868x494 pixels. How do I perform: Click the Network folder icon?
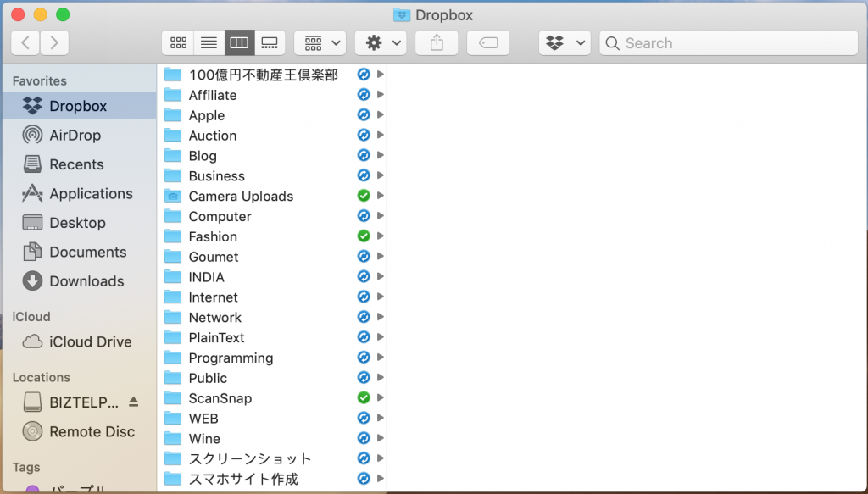[173, 317]
